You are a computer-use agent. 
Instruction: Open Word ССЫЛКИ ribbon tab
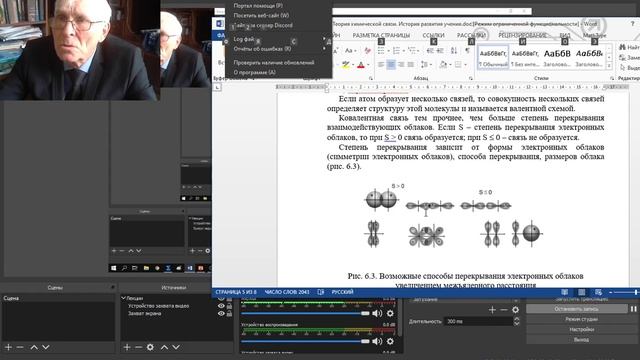click(x=433, y=36)
